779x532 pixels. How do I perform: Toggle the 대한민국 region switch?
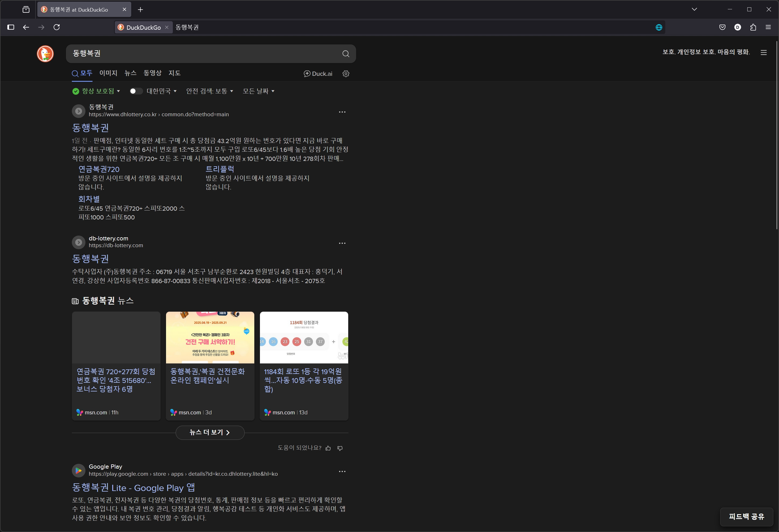tap(136, 91)
